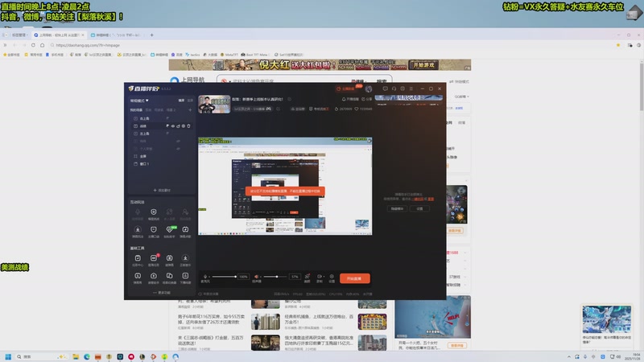
Task: Mute the speaker icon beside the 57% slider
Action: click(257, 276)
